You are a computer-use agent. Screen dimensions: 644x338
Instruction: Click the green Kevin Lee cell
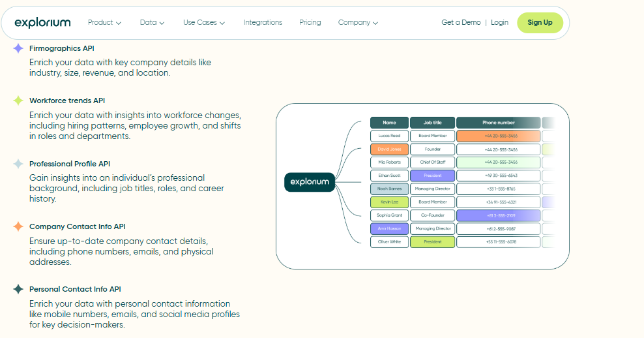pyautogui.click(x=389, y=202)
